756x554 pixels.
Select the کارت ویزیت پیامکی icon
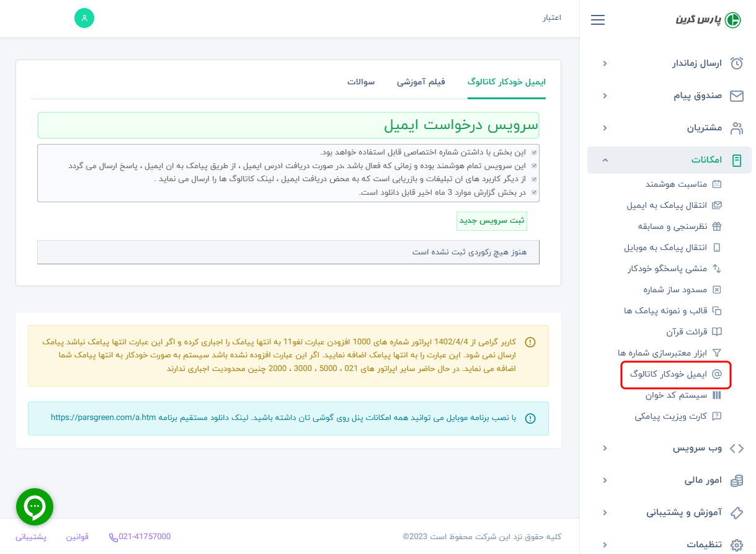pyautogui.click(x=718, y=416)
